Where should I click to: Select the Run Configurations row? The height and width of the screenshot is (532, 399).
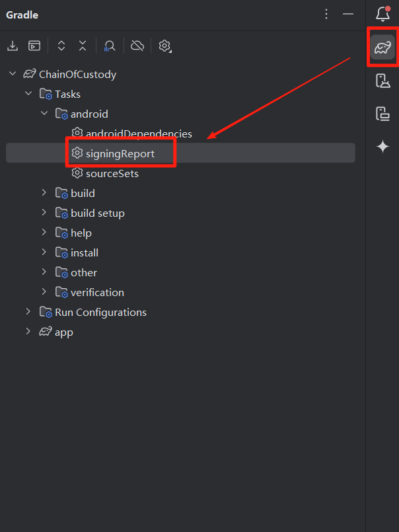pos(180,312)
